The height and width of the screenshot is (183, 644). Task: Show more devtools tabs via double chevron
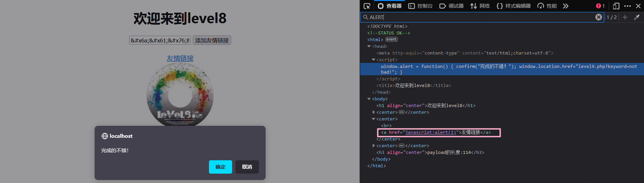tap(566, 6)
